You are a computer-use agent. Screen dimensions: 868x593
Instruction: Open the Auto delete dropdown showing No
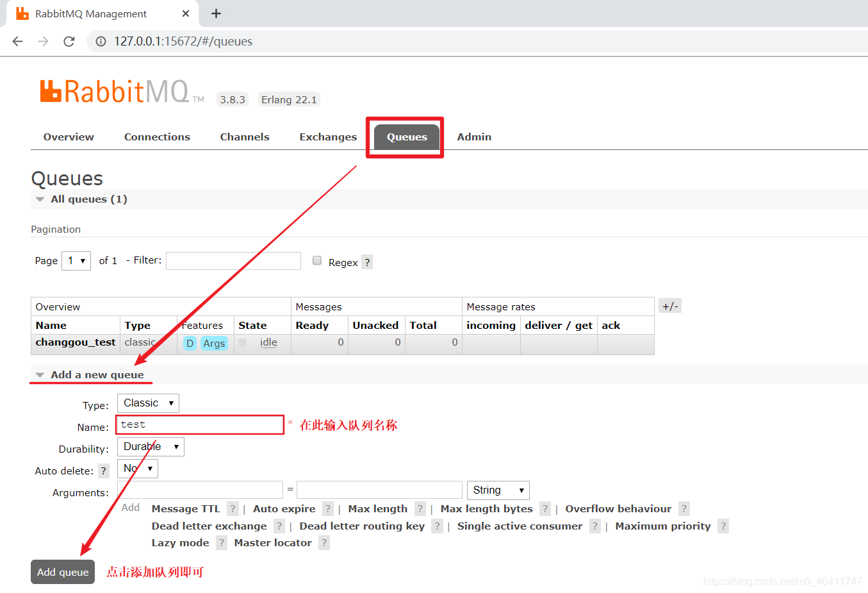tap(138, 468)
